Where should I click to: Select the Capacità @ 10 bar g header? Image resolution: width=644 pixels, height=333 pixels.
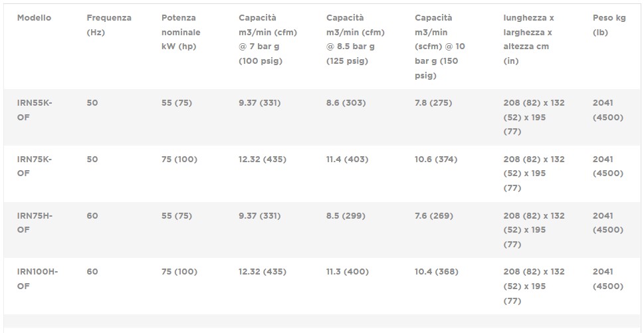tap(440, 47)
